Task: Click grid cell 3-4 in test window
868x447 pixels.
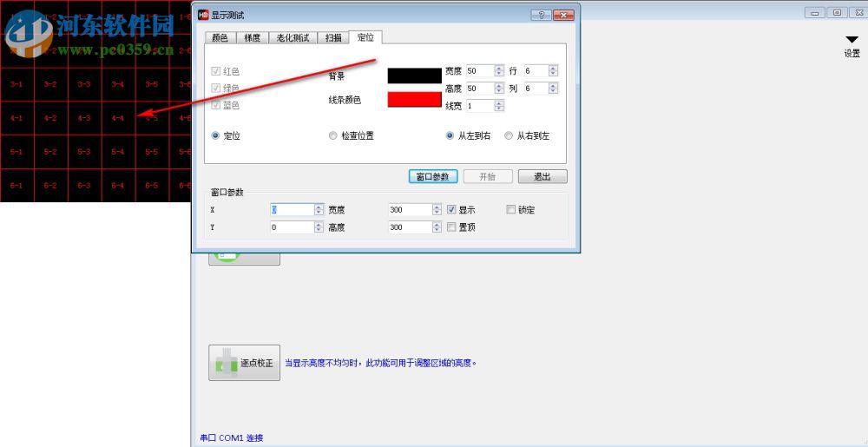Action: (118, 84)
